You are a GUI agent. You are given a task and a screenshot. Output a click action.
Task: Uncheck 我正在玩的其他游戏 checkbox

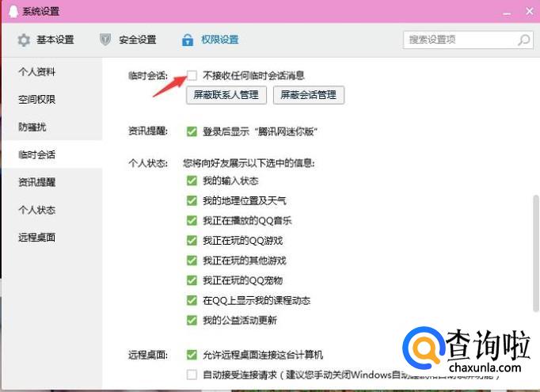192,261
